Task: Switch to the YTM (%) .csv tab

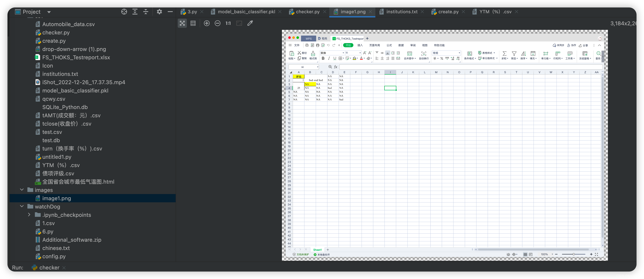Action: coord(495,12)
